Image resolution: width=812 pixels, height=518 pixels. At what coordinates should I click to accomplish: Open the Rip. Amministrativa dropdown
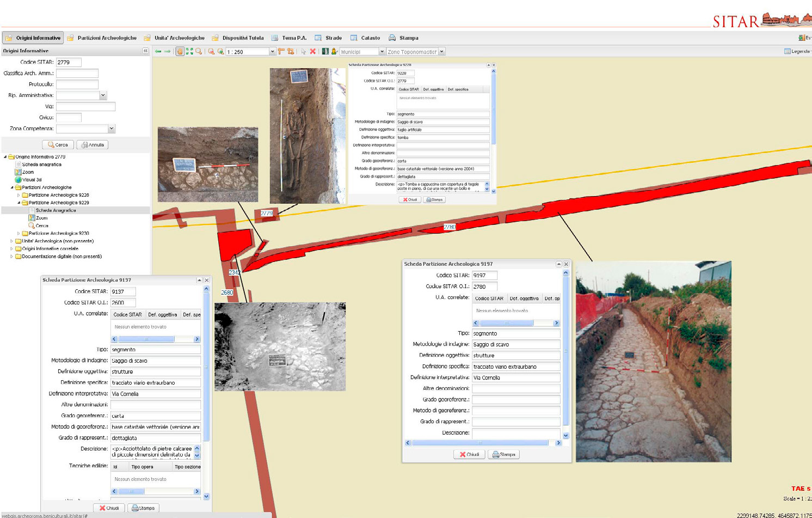(x=103, y=95)
